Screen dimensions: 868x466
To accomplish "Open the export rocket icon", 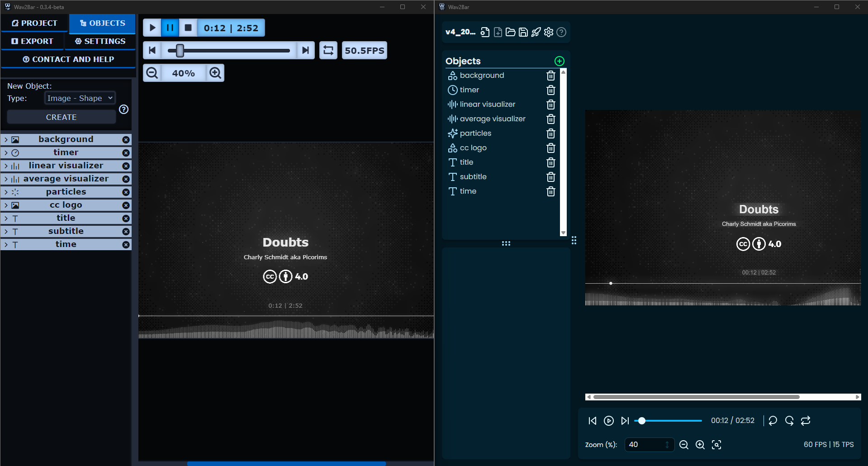I will click(x=536, y=32).
